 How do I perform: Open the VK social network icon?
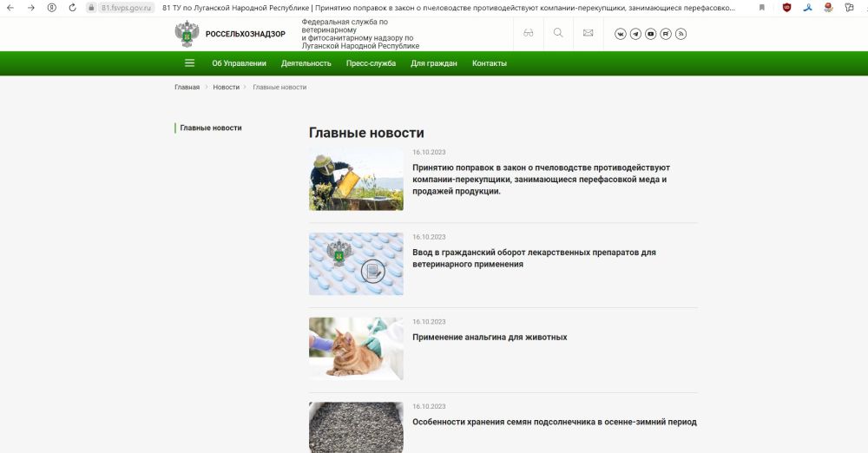click(x=621, y=34)
